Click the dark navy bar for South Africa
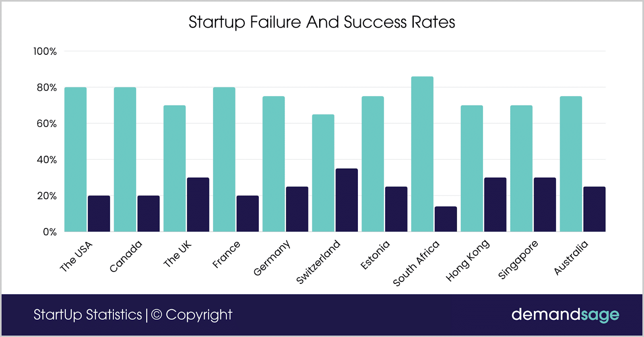The height and width of the screenshot is (337, 644). (x=446, y=219)
